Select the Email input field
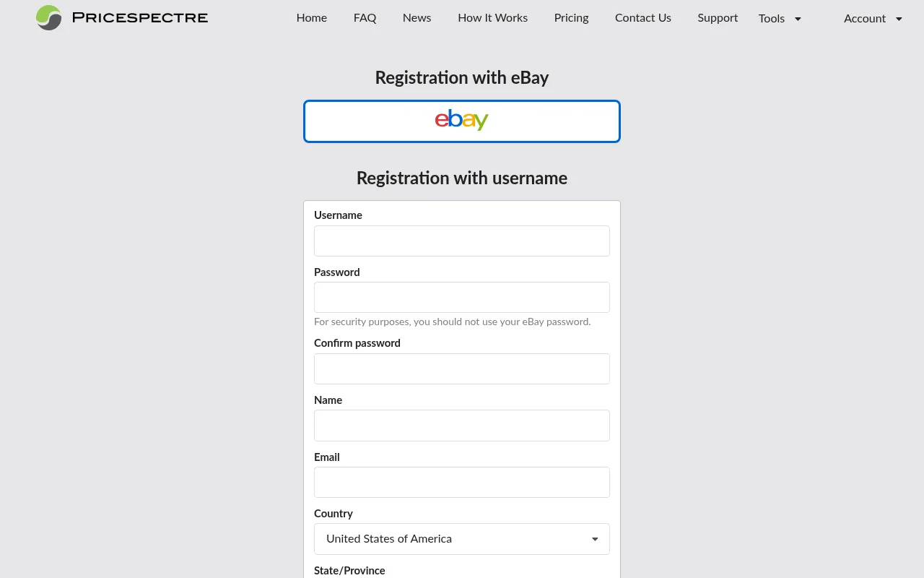This screenshot has height=578, width=924. point(461,482)
